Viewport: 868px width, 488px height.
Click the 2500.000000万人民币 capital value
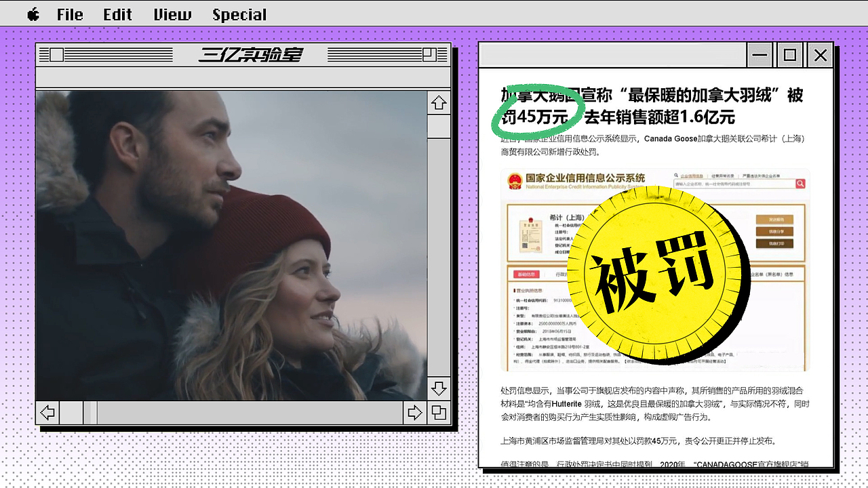point(557,323)
